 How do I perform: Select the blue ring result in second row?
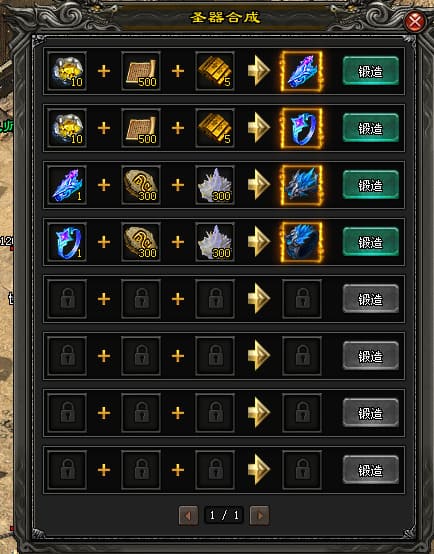click(301, 128)
